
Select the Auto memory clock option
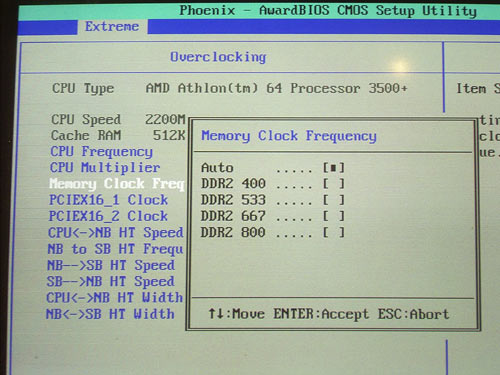(273, 168)
